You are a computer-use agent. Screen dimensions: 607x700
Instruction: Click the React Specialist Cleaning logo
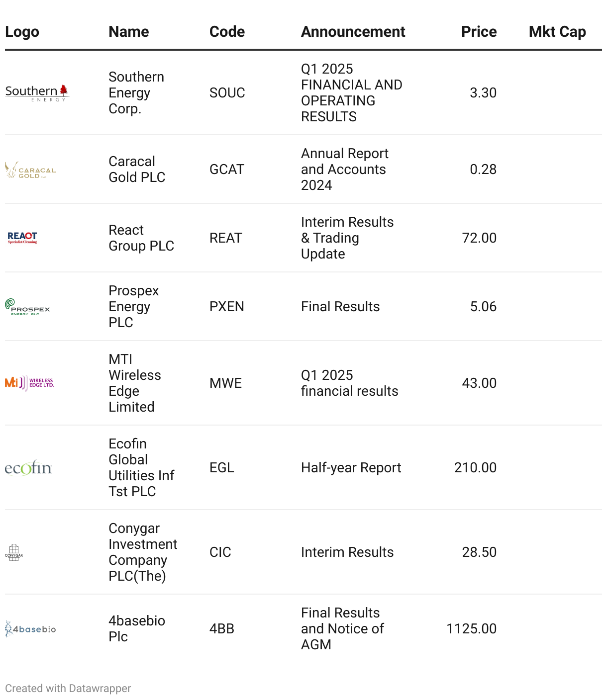tap(22, 238)
